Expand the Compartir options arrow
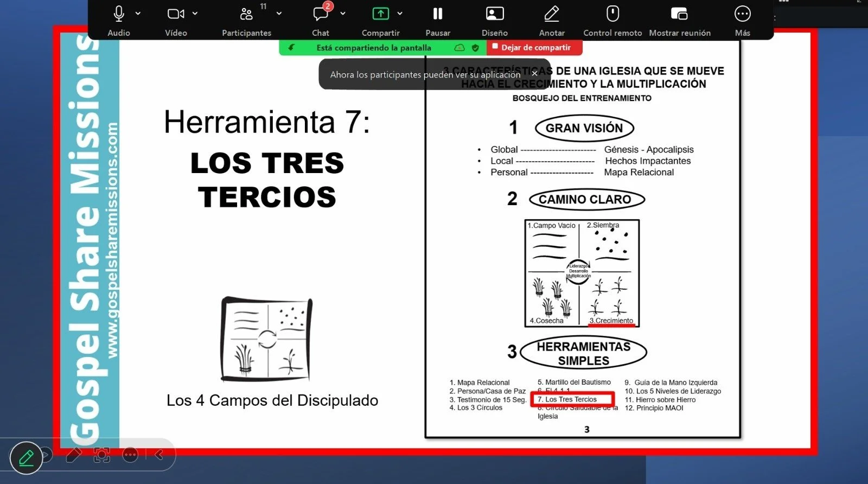This screenshot has height=484, width=868. (400, 14)
